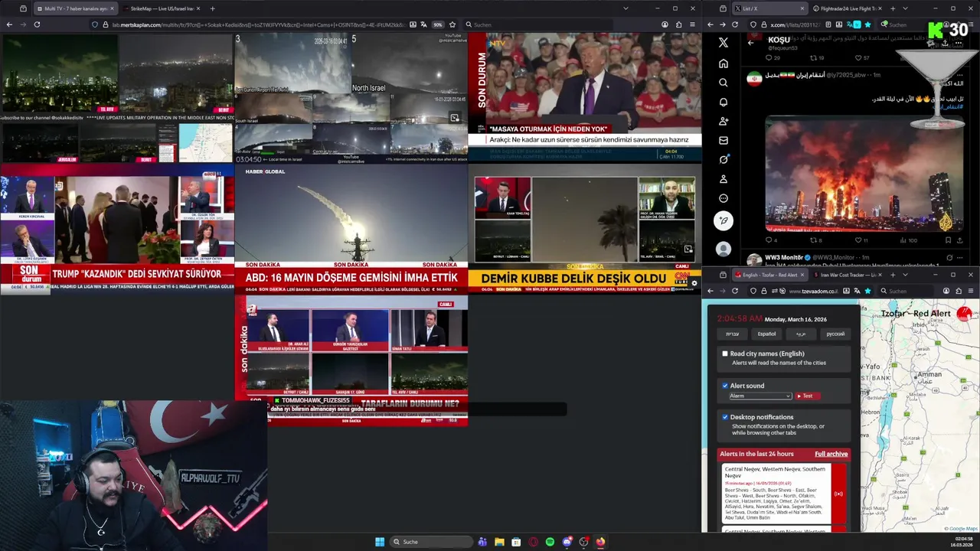Image resolution: width=980 pixels, height=551 pixels.
Task: Bookmark star in the x.com address bar
Action: pos(867,24)
